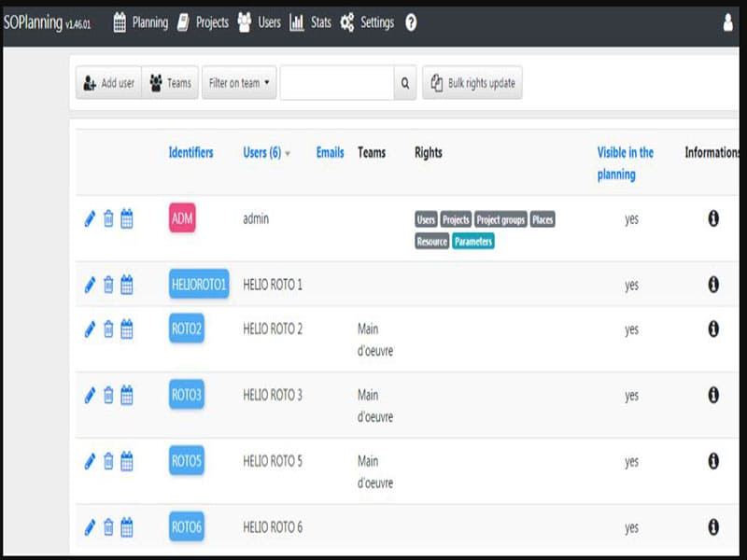Edit the HELIO ROTO 1 user
Viewport: 747px width, 560px height.
[x=90, y=285]
